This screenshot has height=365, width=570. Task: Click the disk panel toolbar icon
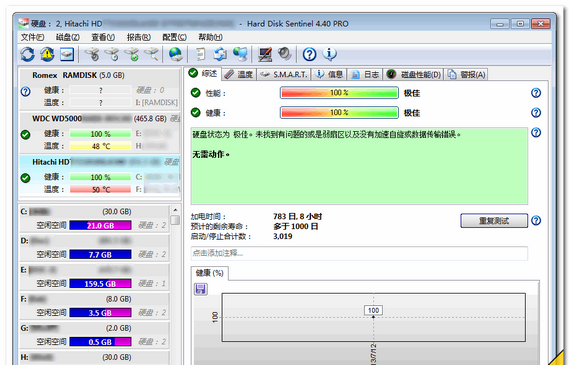(x=67, y=55)
